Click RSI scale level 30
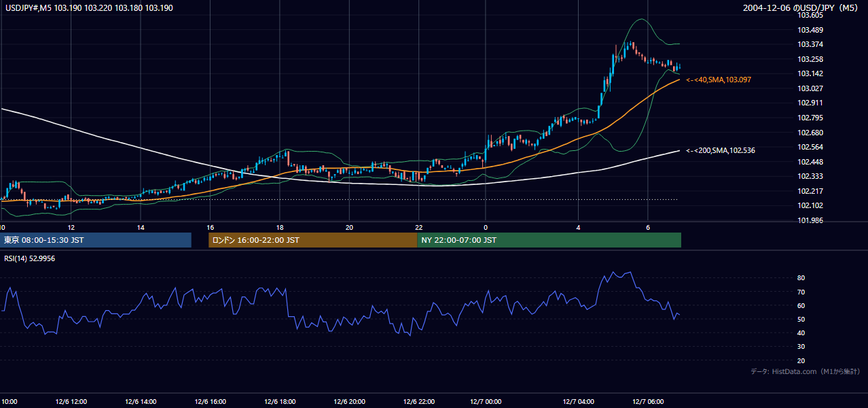The image size is (868, 408). [x=801, y=347]
